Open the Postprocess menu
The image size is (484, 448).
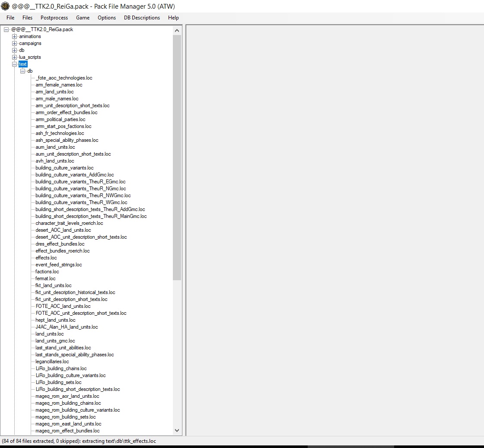pyautogui.click(x=54, y=18)
